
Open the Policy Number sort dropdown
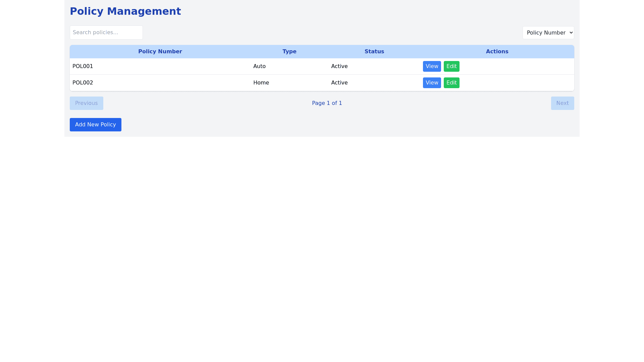[x=548, y=33]
